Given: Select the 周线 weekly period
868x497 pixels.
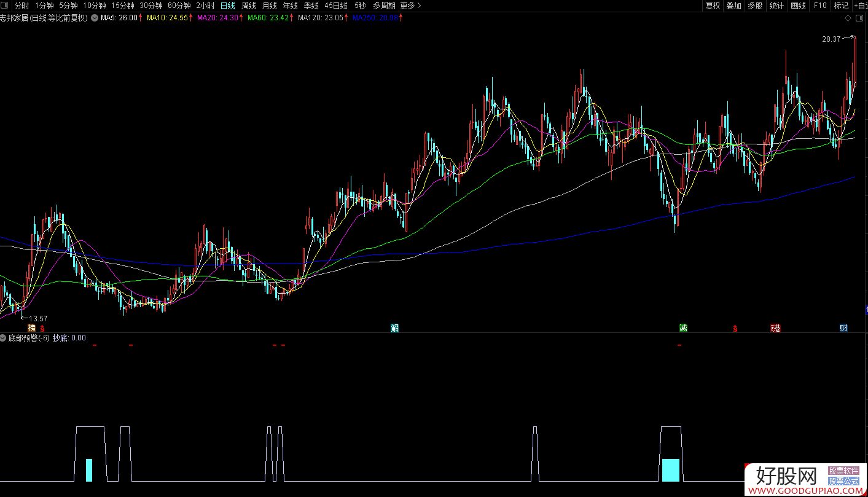Looking at the screenshot, I should pyautogui.click(x=249, y=6).
